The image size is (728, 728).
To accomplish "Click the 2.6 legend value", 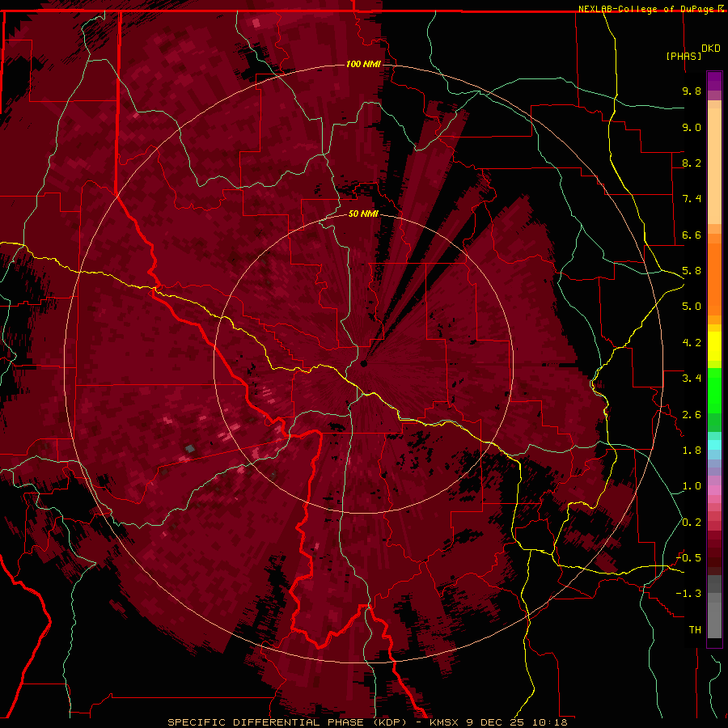I will click(692, 415).
